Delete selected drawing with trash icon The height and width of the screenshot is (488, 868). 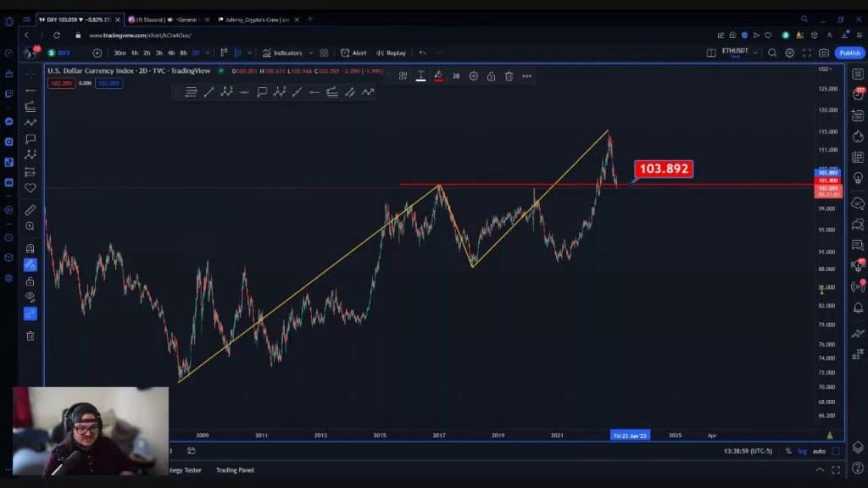point(509,76)
